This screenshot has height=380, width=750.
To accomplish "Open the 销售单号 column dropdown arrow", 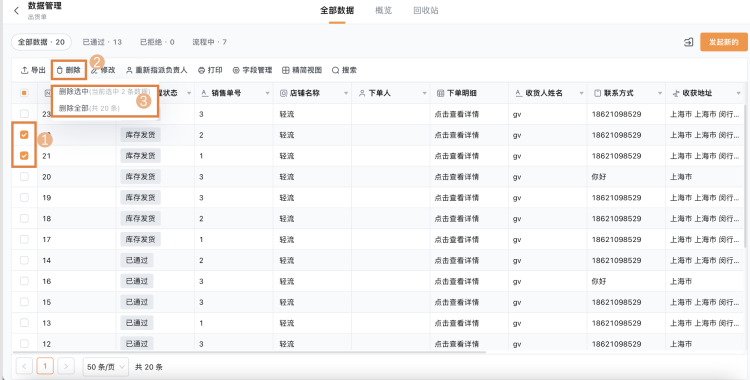I will [x=267, y=93].
